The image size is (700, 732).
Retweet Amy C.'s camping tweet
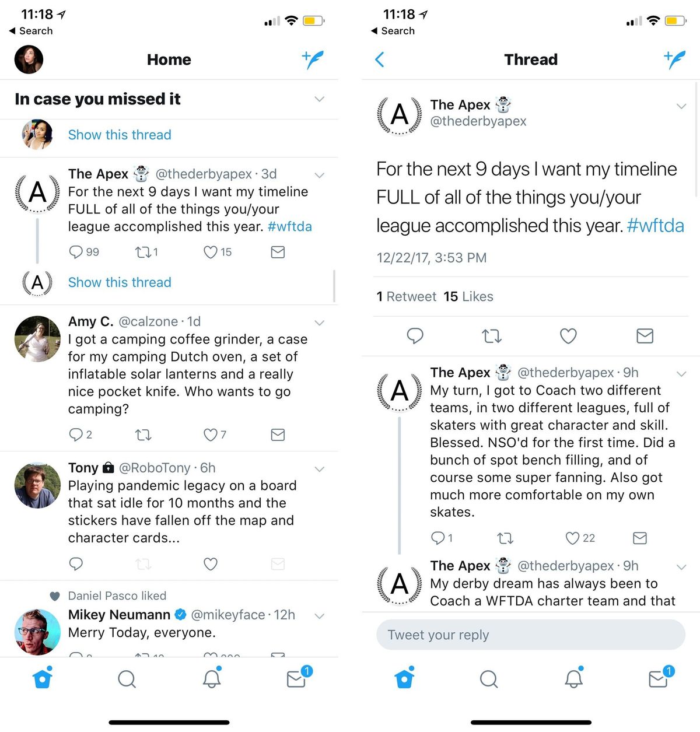coord(143,435)
